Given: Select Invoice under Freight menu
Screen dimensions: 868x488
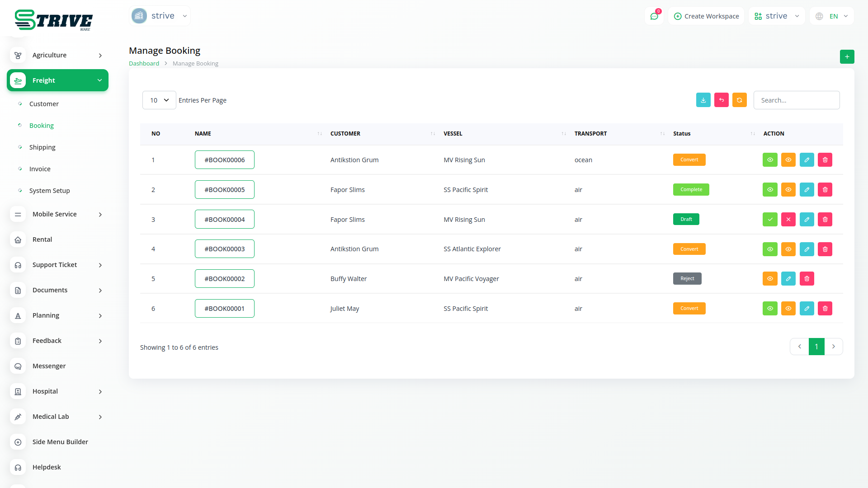Looking at the screenshot, I should coord(40,169).
